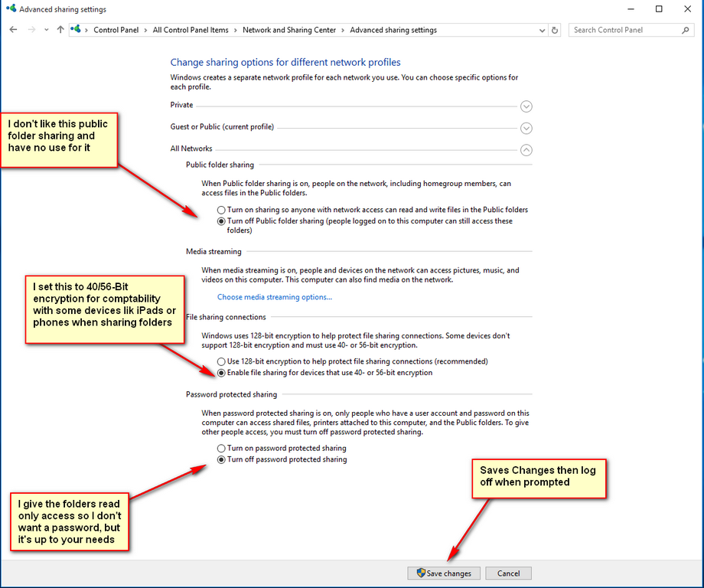
Task: Click the search magnifier icon
Action: click(x=685, y=30)
